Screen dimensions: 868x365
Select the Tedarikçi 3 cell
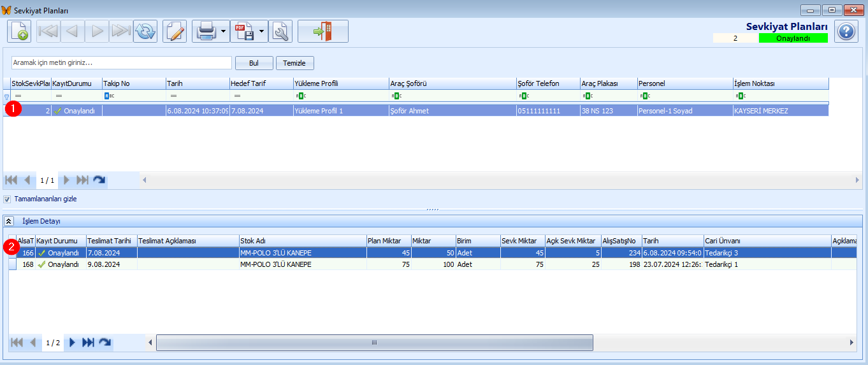tap(767, 253)
